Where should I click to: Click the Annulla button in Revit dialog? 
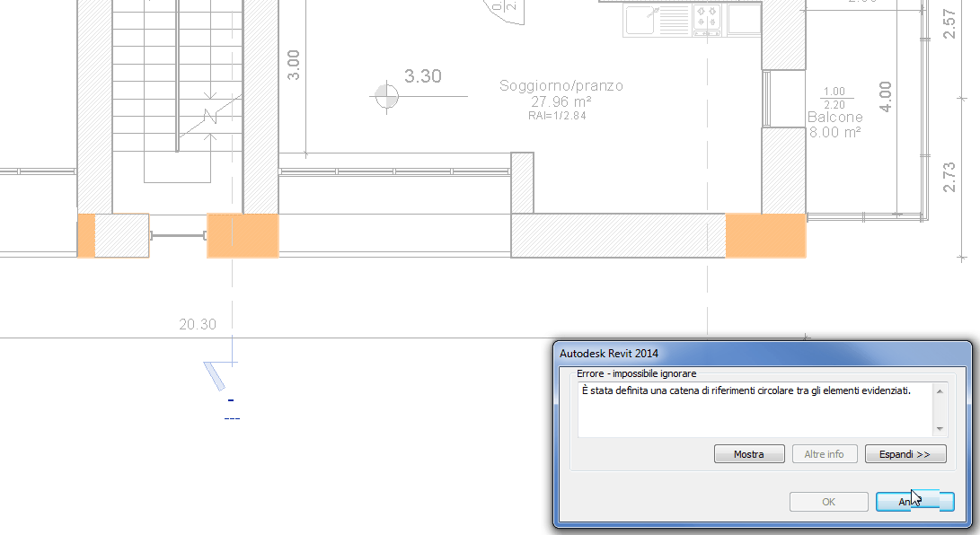tap(915, 501)
